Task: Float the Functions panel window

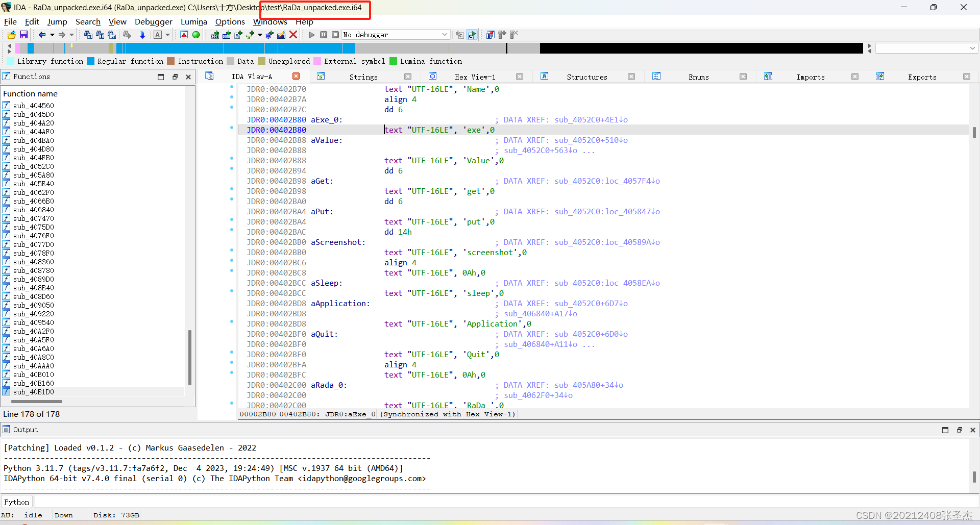Action: [175, 77]
